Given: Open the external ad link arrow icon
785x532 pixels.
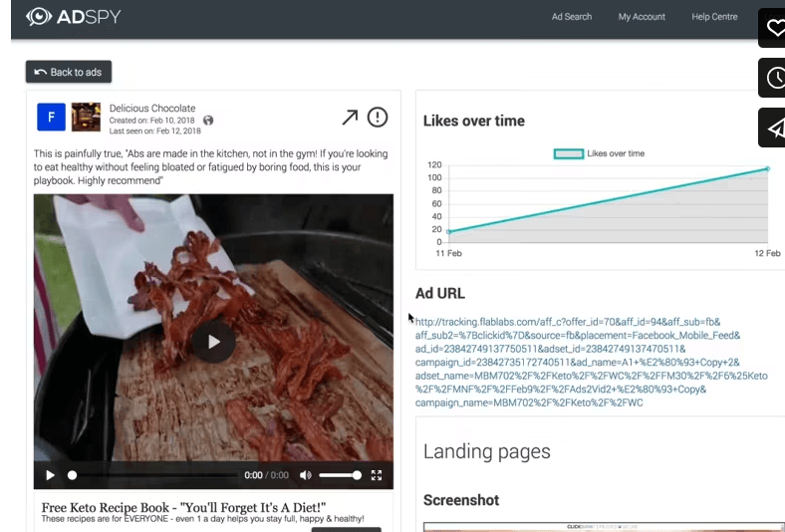Looking at the screenshot, I should (x=350, y=118).
